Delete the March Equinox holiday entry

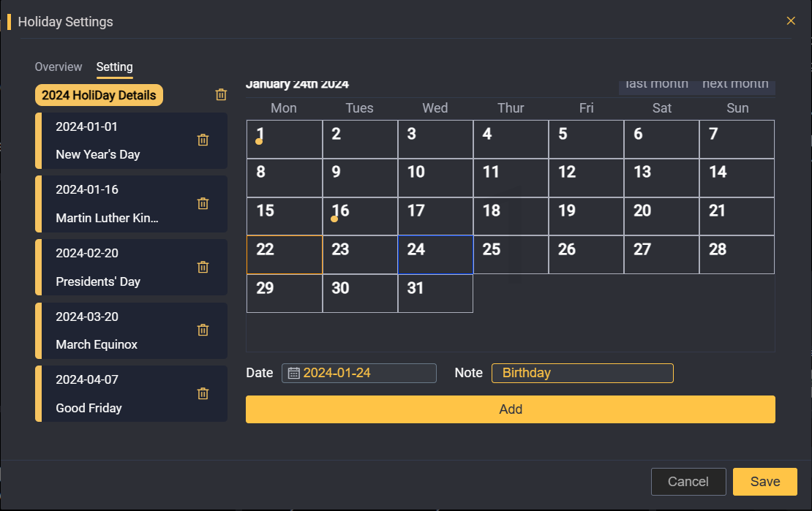203,330
